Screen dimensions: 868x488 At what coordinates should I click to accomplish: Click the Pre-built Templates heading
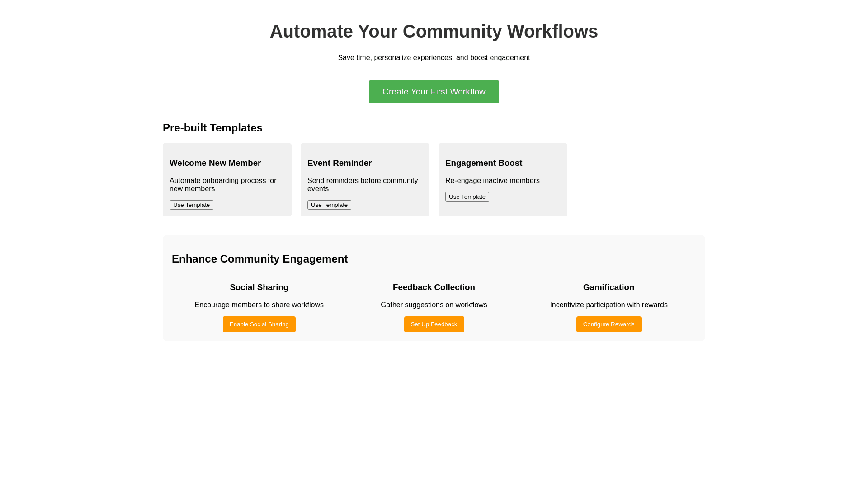pyautogui.click(x=212, y=128)
